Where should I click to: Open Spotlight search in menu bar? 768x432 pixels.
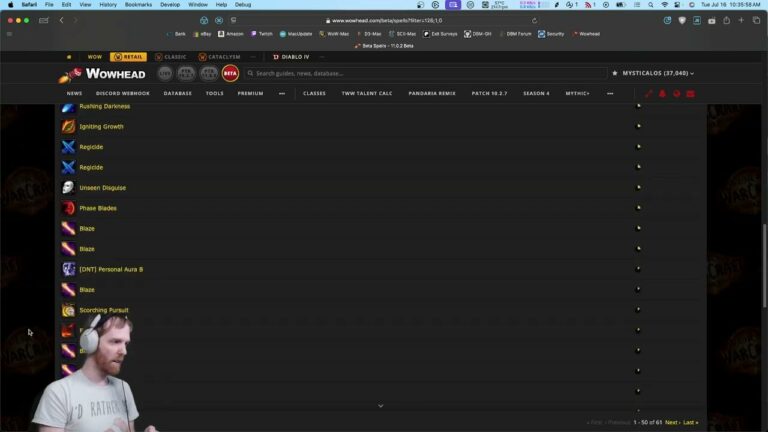click(x=650, y=4)
